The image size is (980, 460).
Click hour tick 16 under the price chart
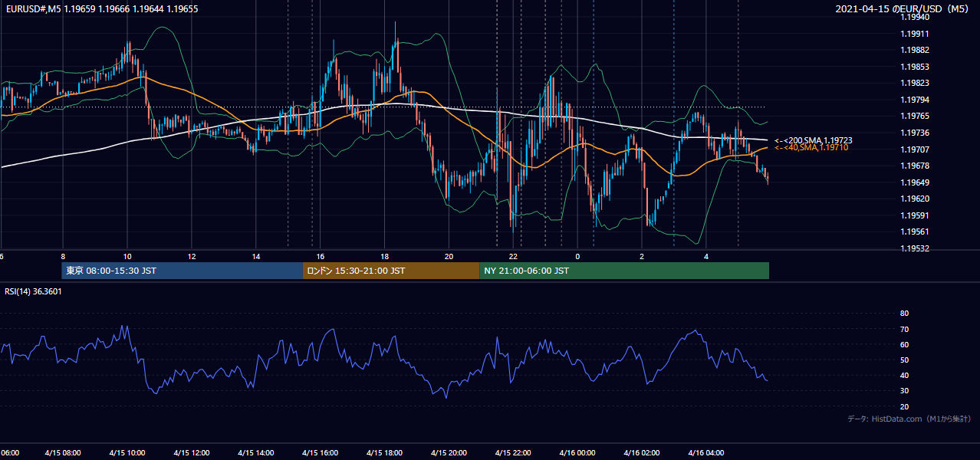(x=321, y=257)
